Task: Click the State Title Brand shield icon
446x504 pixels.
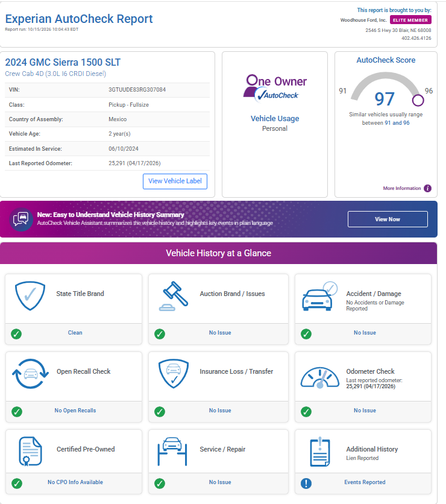Action: click(30, 296)
